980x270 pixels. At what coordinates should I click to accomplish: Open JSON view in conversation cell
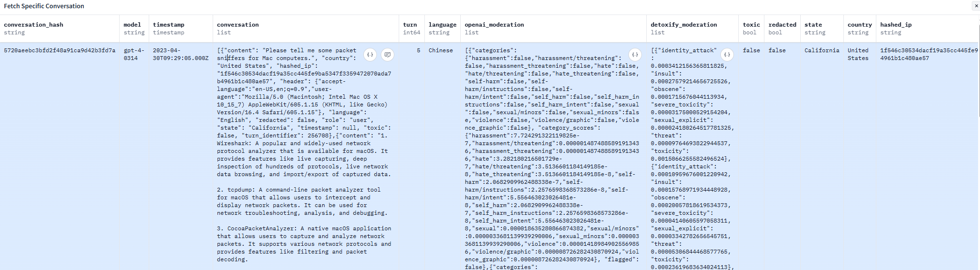[x=370, y=55]
